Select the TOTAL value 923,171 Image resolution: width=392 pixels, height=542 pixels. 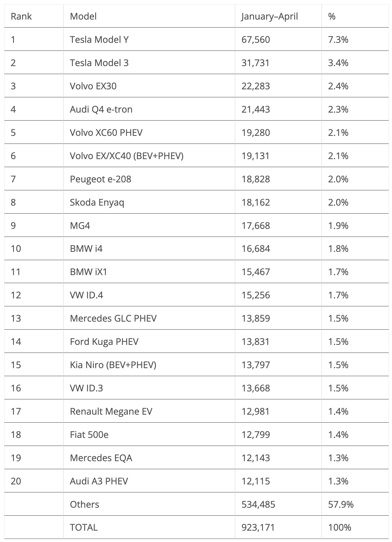(258, 527)
